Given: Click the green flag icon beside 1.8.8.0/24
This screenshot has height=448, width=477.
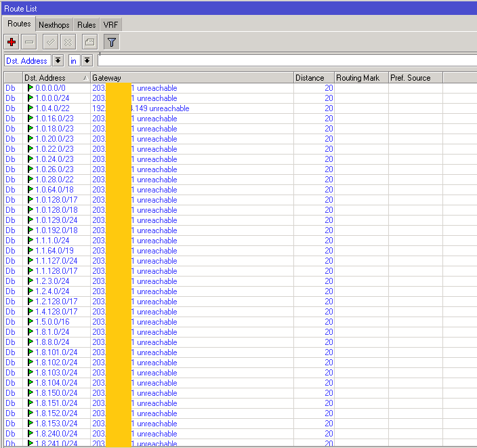Looking at the screenshot, I should click(30, 342).
